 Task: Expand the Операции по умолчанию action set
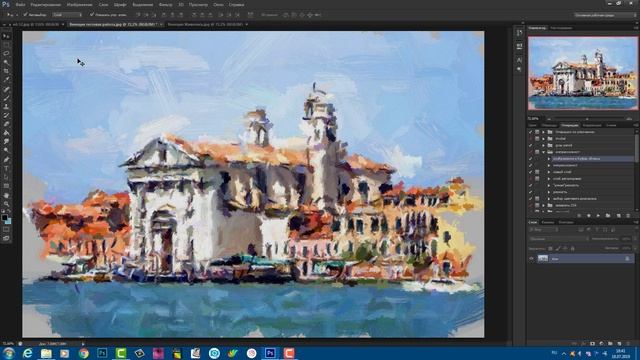(543, 132)
